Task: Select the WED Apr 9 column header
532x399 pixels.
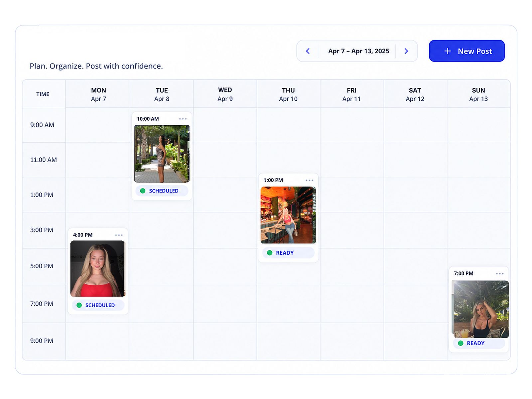Action: click(225, 94)
